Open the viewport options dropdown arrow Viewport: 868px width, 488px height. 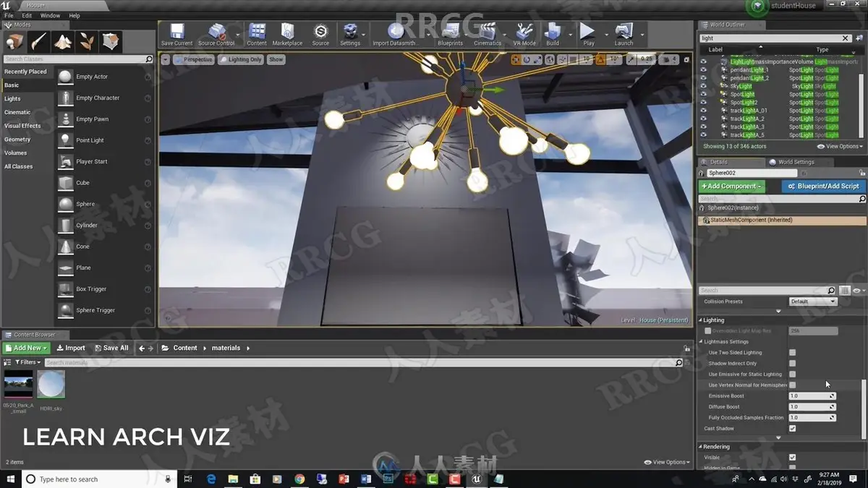point(166,59)
